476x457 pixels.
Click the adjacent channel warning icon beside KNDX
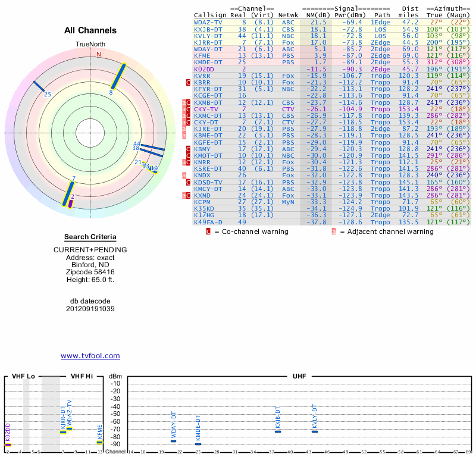184,176
